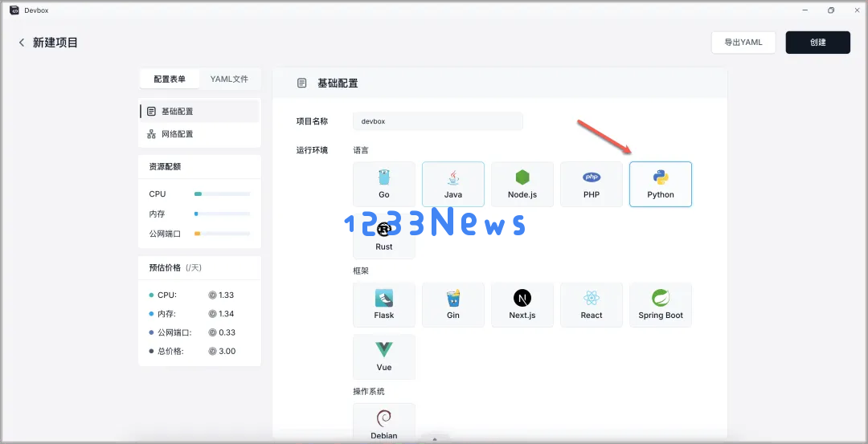Choose the Vue framework card
The image size is (868, 444).
[384, 356]
